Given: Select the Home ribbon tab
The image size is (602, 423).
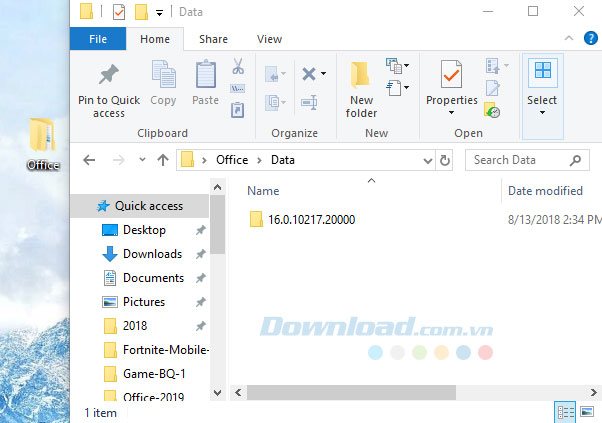Looking at the screenshot, I should [155, 39].
